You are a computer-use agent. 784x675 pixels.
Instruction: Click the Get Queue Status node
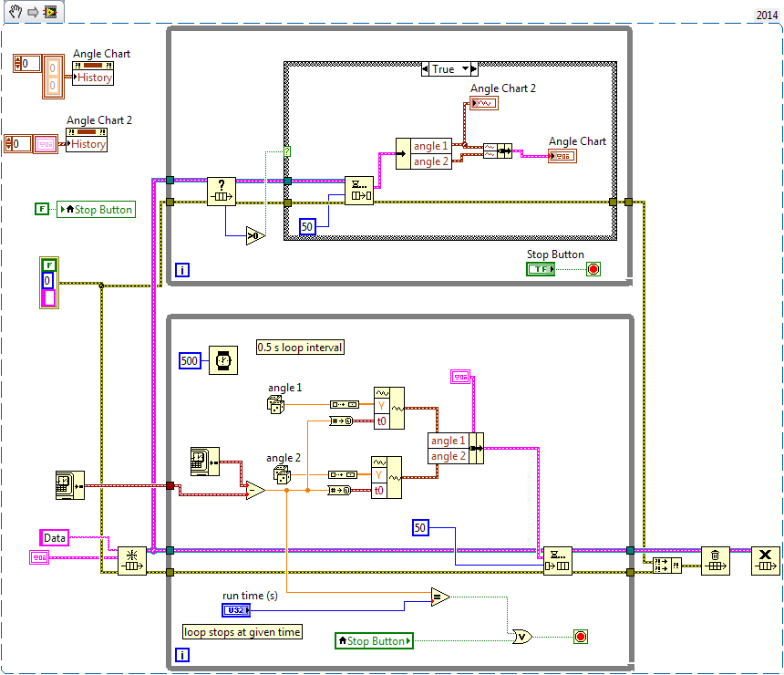coord(222,192)
